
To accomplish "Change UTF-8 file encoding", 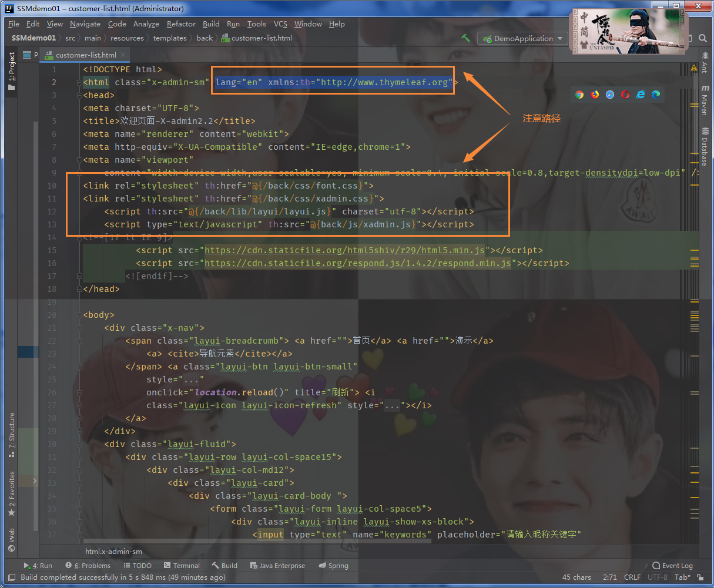I will pos(658,577).
